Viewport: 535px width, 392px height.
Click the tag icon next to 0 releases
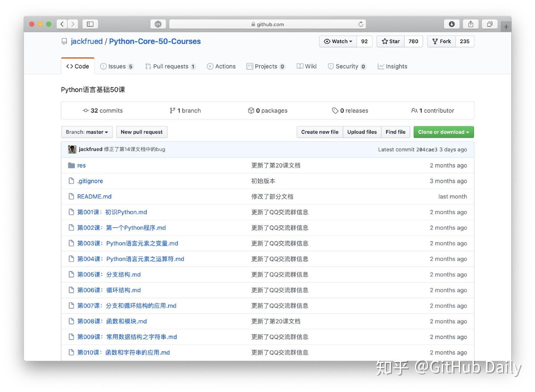(x=335, y=110)
